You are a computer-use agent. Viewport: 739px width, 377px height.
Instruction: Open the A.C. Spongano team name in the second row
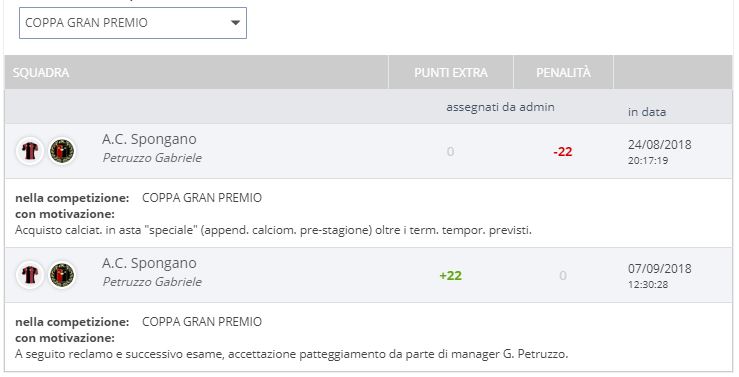(149, 263)
